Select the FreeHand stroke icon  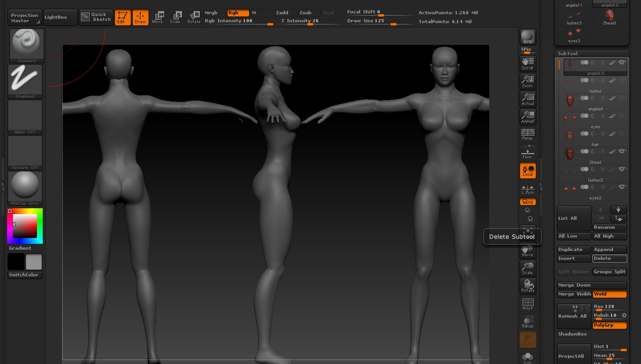tap(25, 81)
